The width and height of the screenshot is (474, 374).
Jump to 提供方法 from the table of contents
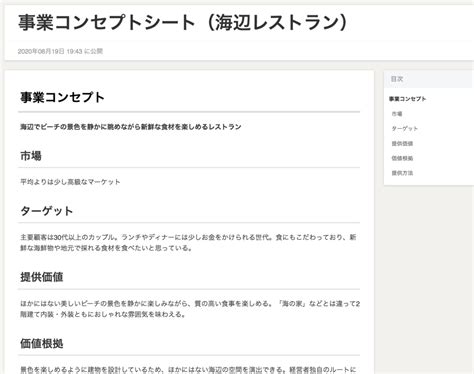coord(402,173)
